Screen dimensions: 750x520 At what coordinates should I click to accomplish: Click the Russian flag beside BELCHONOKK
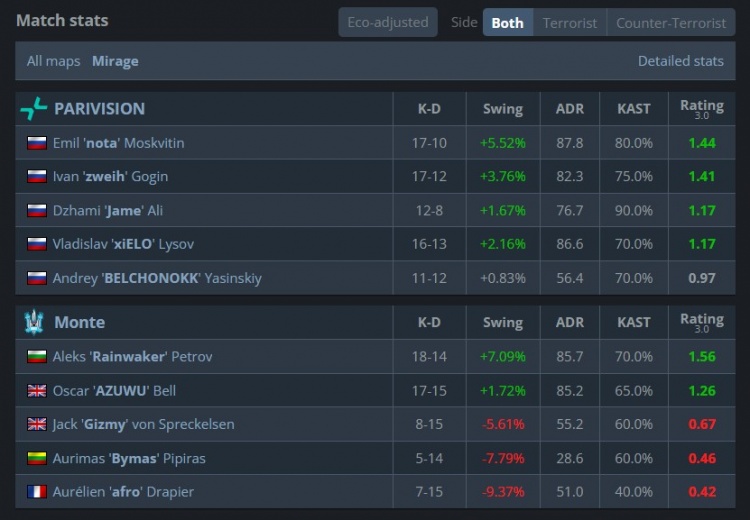37,278
